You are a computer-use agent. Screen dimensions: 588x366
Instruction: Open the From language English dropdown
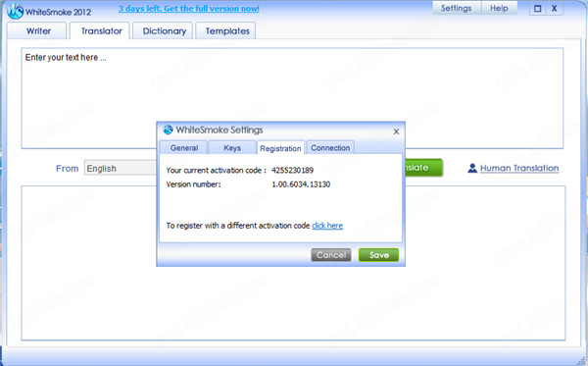[120, 168]
